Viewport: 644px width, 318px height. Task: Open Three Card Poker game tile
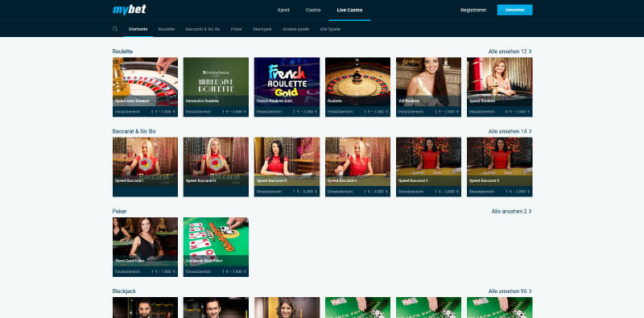coord(145,247)
